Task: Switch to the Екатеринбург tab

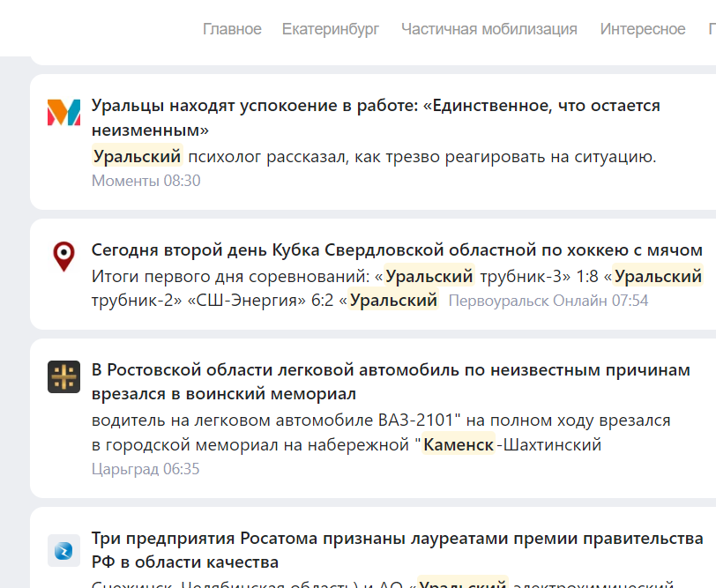Action: click(330, 29)
